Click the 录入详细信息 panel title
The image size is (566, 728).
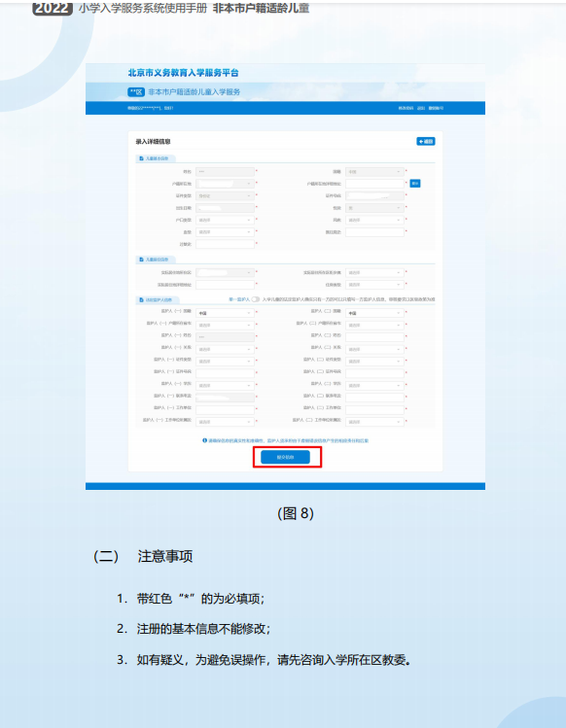click(x=153, y=141)
